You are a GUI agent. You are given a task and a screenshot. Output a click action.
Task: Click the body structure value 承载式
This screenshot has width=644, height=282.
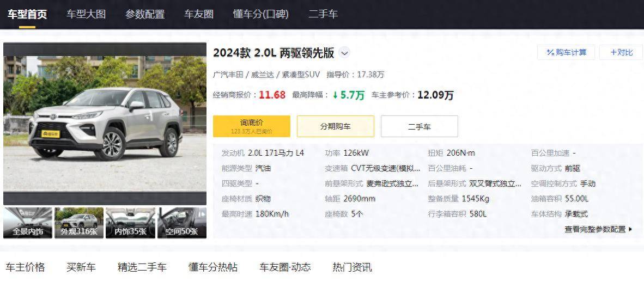pyautogui.click(x=576, y=214)
